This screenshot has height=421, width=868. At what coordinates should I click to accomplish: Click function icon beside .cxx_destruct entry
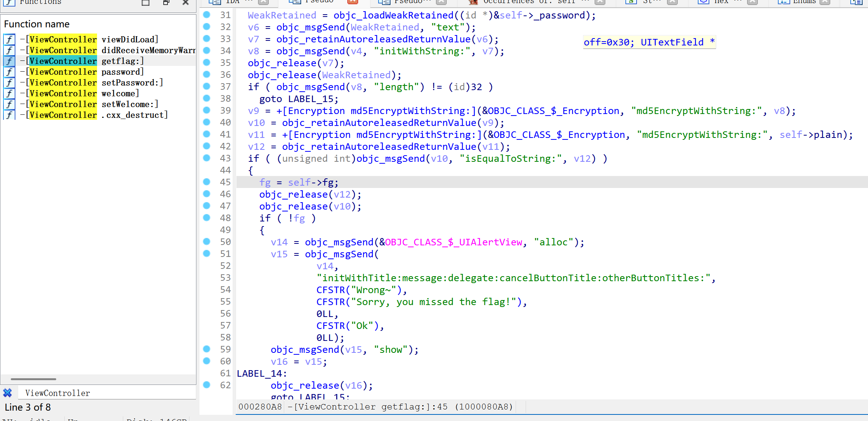[x=9, y=115]
